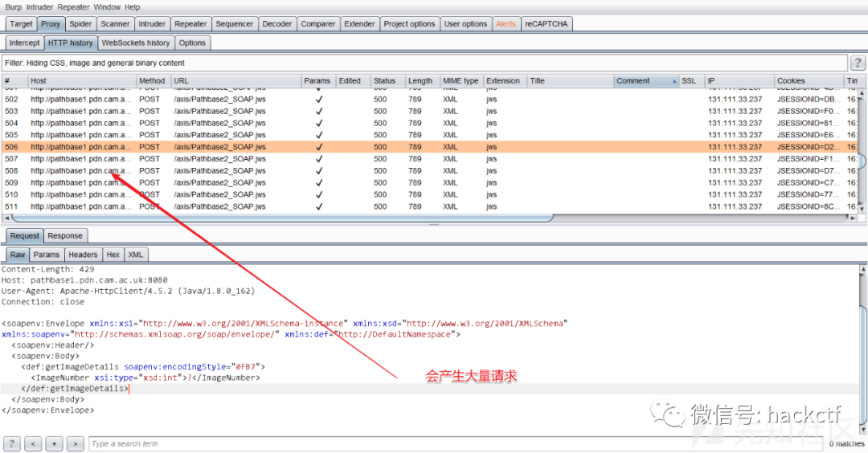Open the XML view tab

136,255
